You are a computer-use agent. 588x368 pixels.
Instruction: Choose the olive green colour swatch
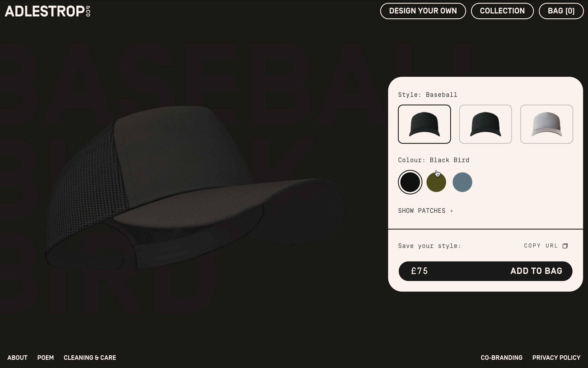coord(436,182)
